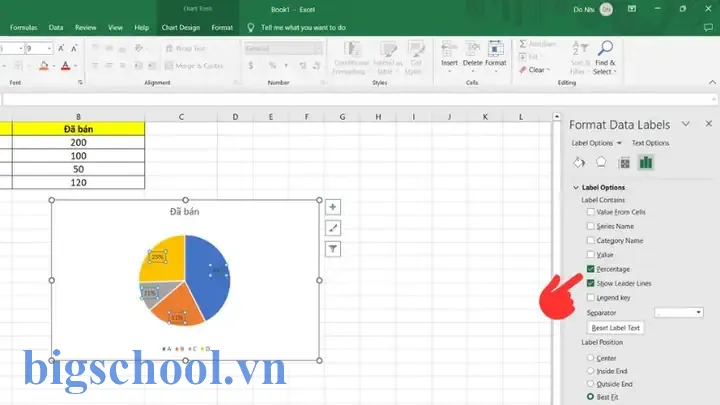Click the Chart Filters funnel button
Image resolution: width=720 pixels, height=405 pixels.
click(x=333, y=249)
